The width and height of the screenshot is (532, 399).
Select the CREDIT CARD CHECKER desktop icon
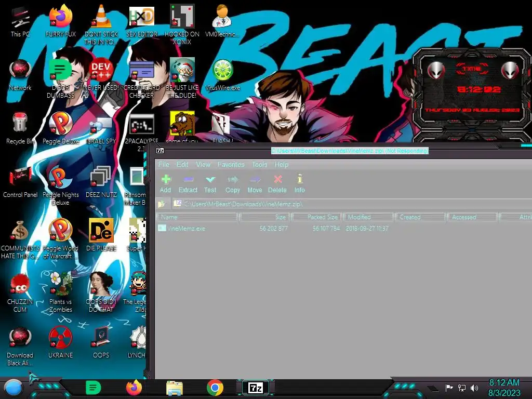click(x=142, y=78)
